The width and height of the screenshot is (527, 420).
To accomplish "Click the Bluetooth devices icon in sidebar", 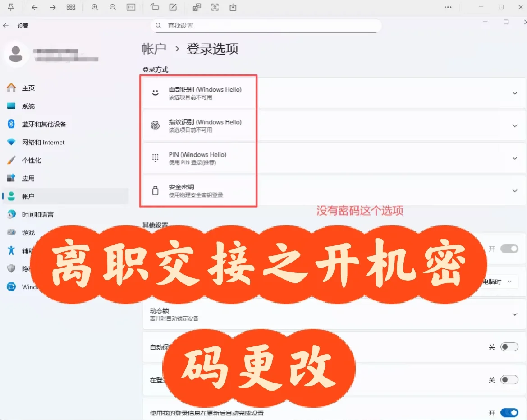I will coord(10,124).
